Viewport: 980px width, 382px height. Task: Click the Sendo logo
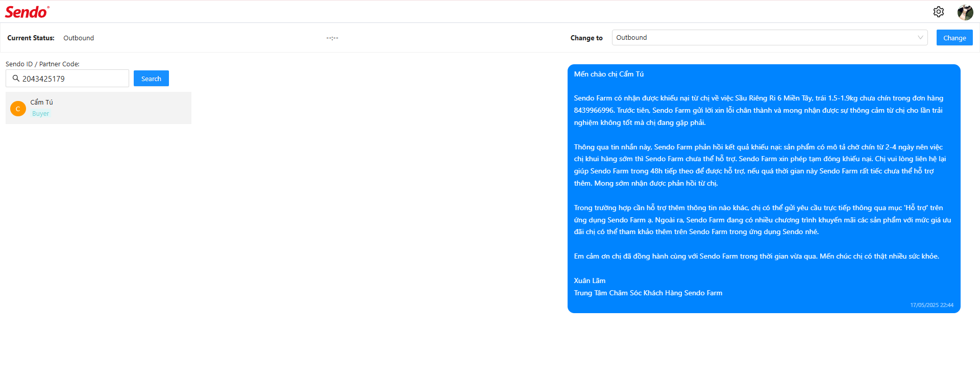tap(27, 12)
